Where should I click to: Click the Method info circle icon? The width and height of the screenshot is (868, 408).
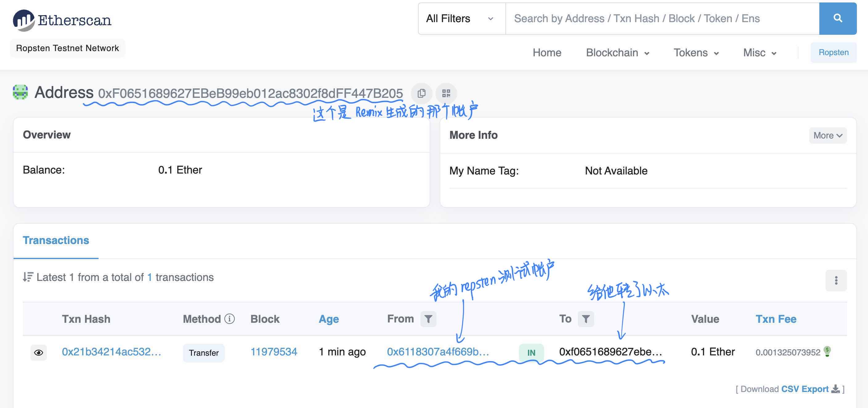coord(229,318)
